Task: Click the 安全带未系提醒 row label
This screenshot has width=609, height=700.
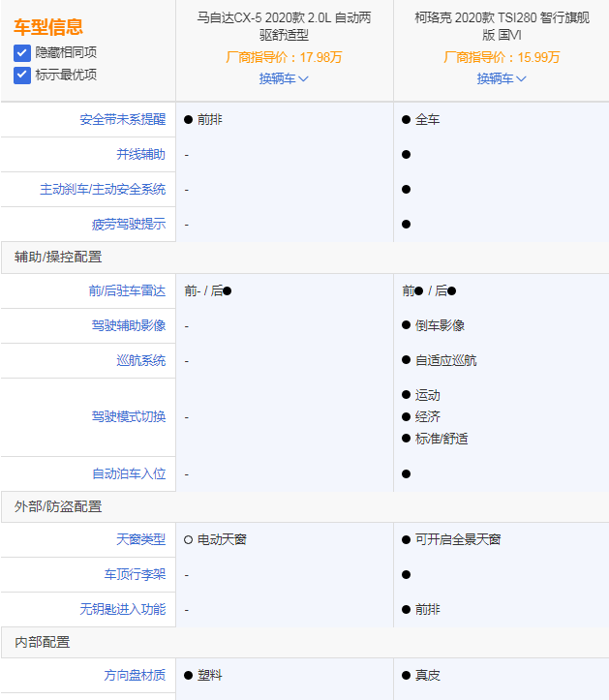Action: point(122,120)
